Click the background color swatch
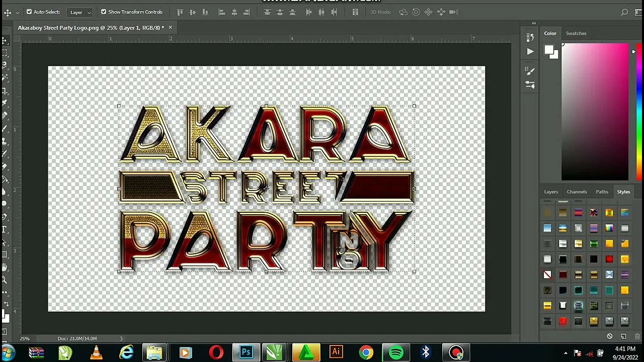 point(555,56)
